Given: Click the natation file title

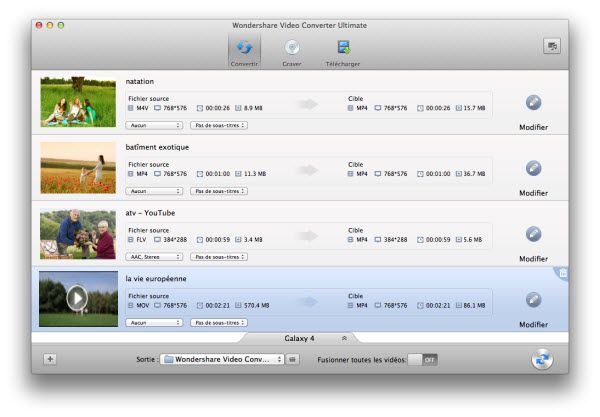Looking at the screenshot, I should (140, 81).
